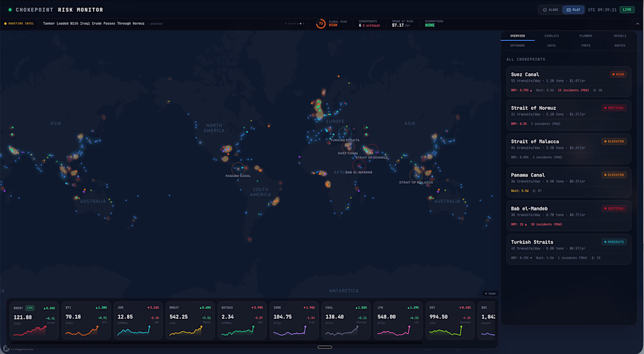This screenshot has height=354, width=644.
Task: Open the Simulate tab
Action: coord(551,36)
